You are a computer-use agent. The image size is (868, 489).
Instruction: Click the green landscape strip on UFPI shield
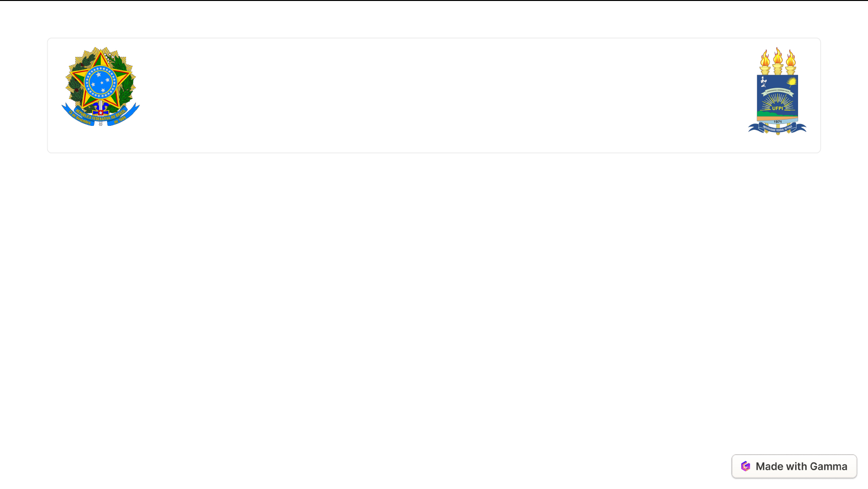click(777, 115)
